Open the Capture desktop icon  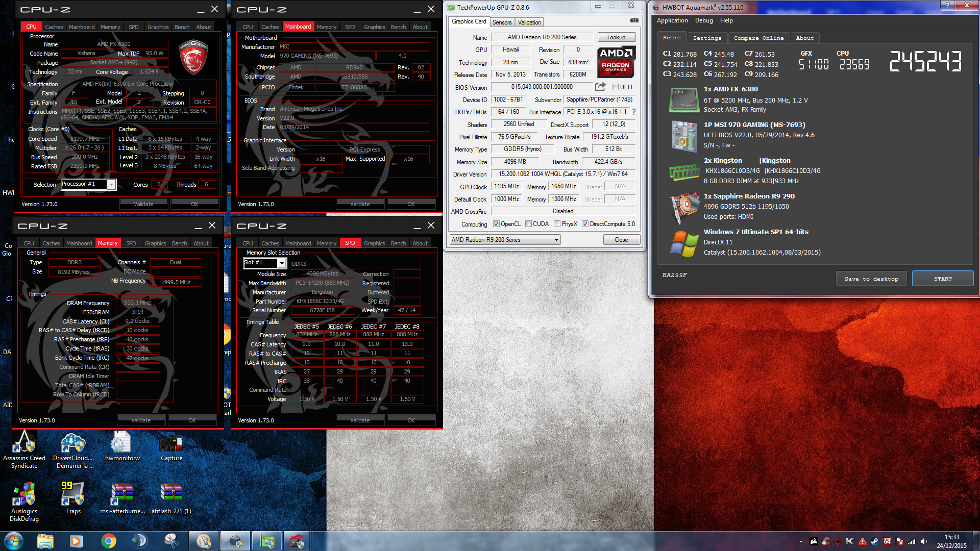[171, 447]
